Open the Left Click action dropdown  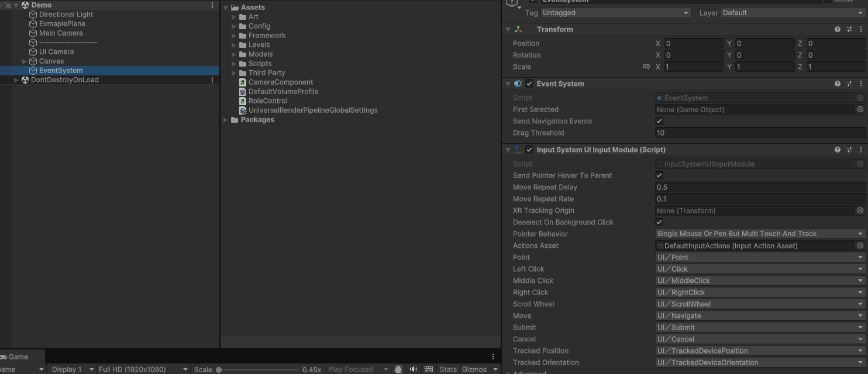click(760, 269)
